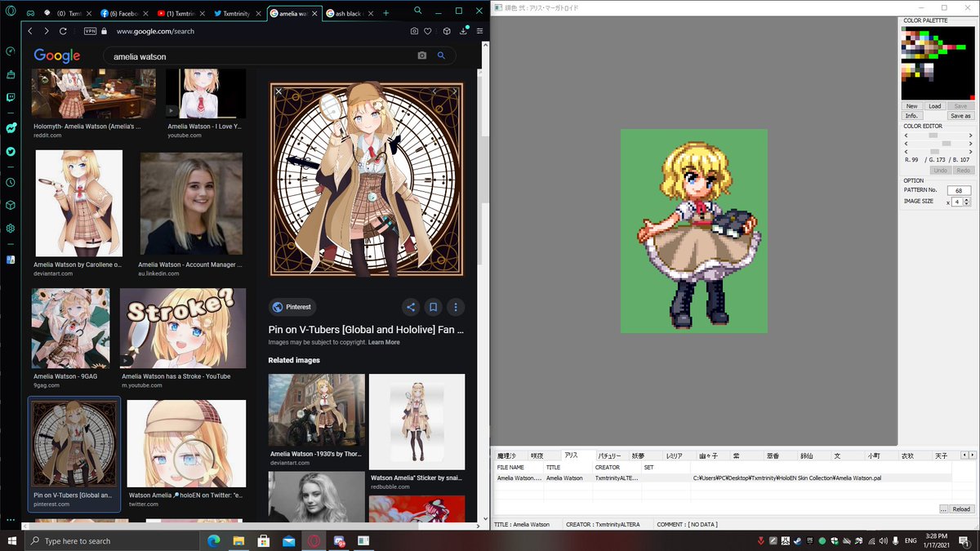Open the GX Corner gamepad tab

pyautogui.click(x=30, y=13)
